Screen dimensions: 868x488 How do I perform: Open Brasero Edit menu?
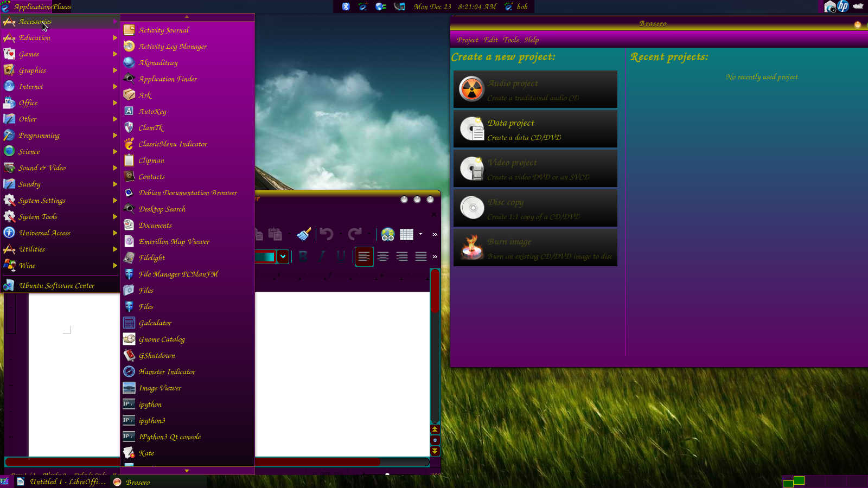tap(490, 40)
